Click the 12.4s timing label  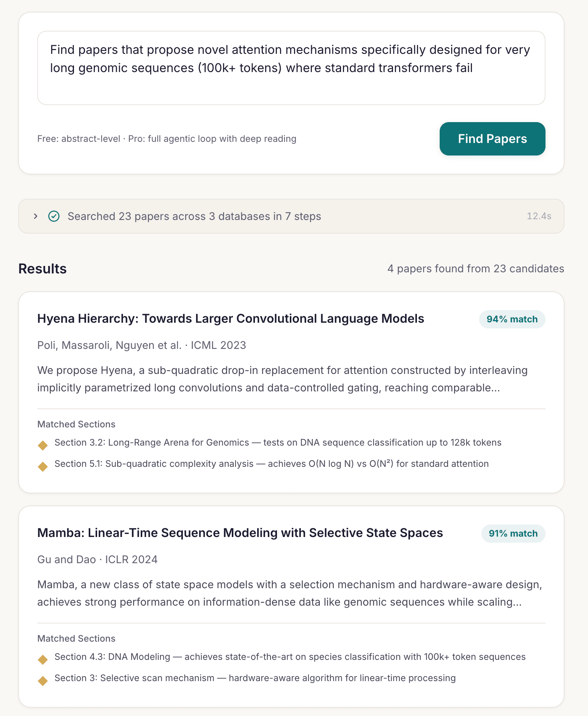539,216
